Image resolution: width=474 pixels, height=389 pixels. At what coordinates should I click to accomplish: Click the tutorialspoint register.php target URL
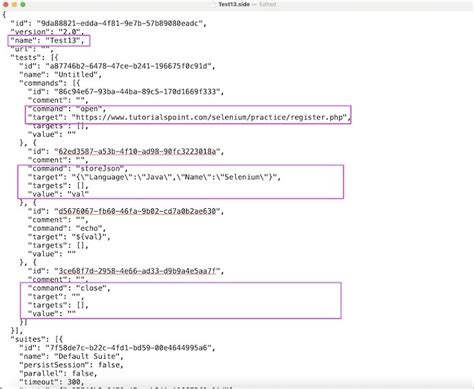click(x=212, y=117)
